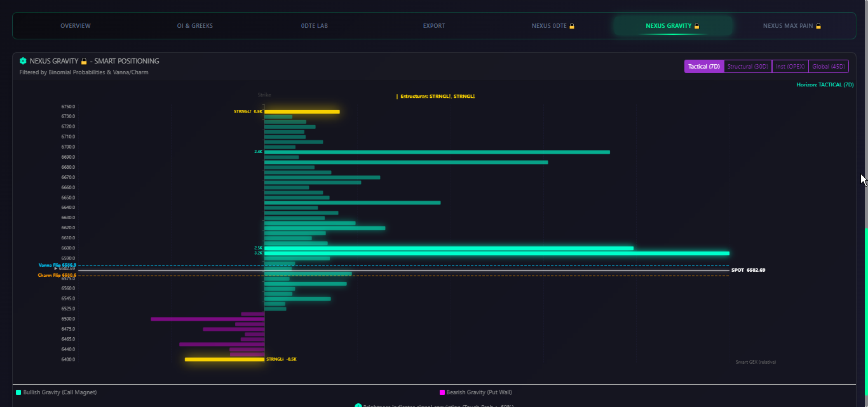Viewport: 868px width, 407px height.
Task: Switch horizon to Global (45D)
Action: click(829, 67)
